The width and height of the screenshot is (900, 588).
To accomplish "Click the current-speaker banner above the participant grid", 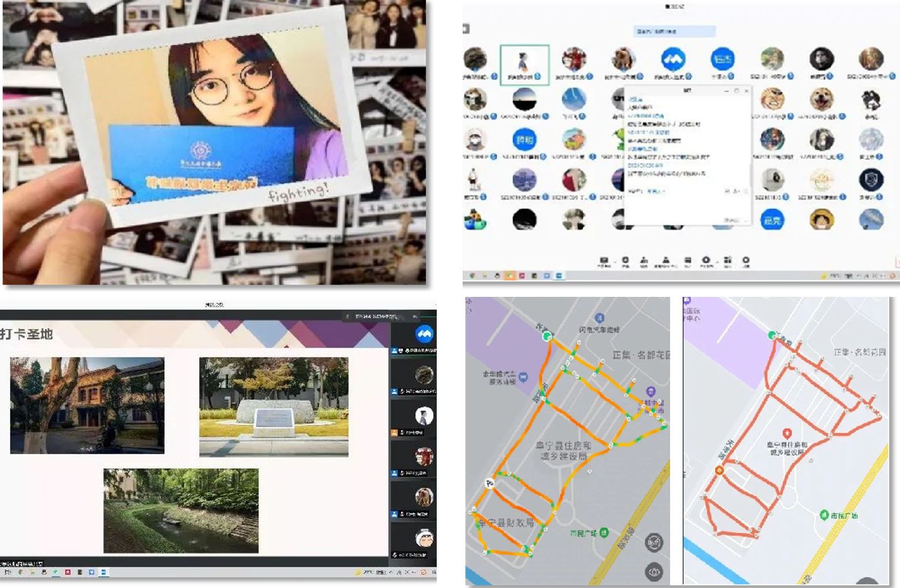I will pyautogui.click(x=674, y=31).
